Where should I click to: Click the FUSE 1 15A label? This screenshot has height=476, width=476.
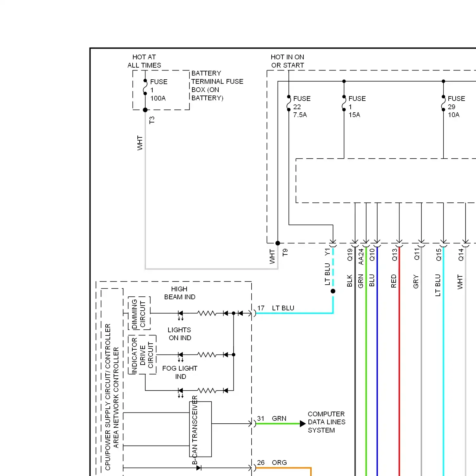click(x=357, y=107)
